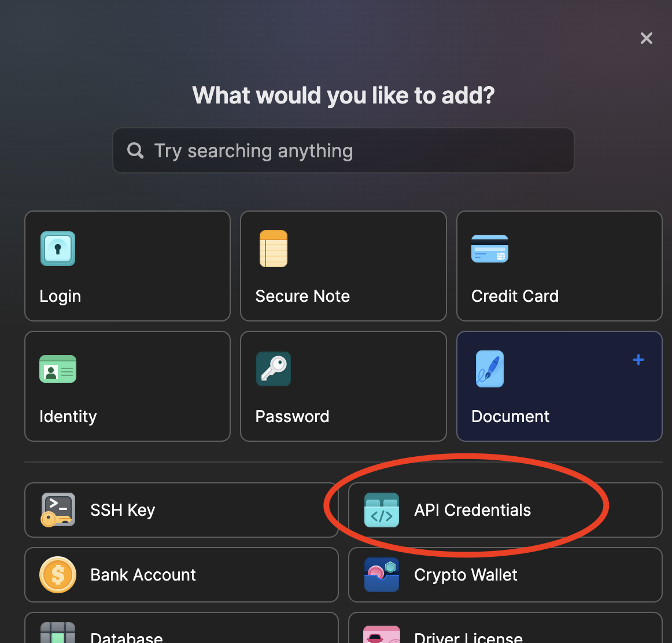
Task: Click the SSH Key terminal icon
Action: coord(57,510)
